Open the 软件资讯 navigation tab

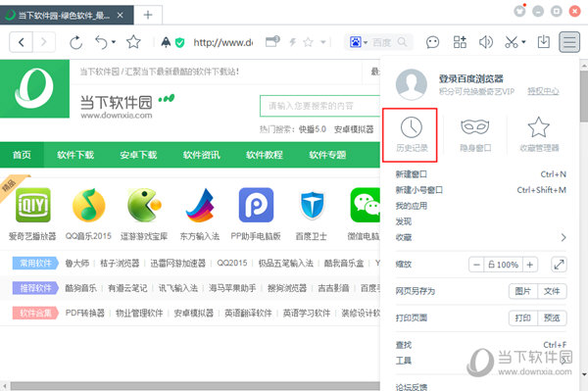point(201,155)
